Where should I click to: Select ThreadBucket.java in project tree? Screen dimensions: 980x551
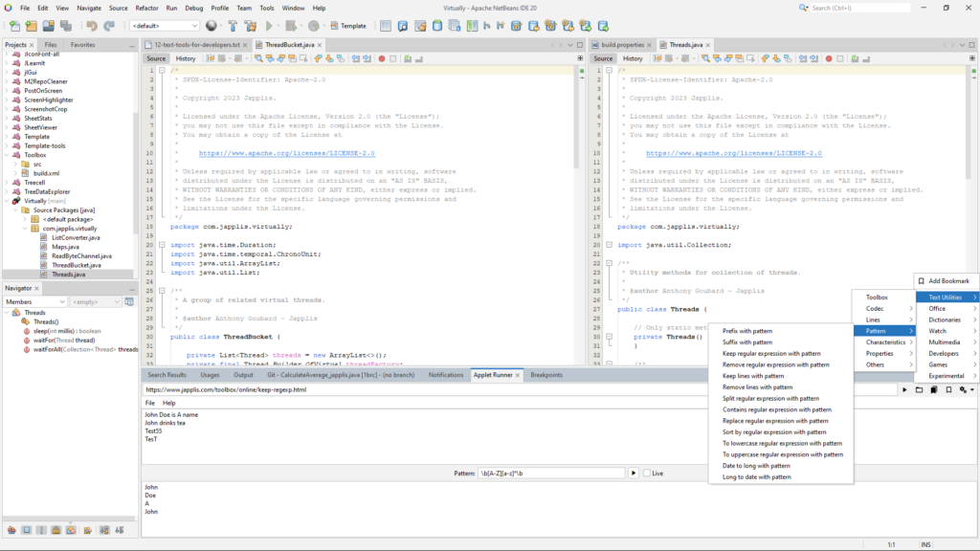(x=77, y=265)
